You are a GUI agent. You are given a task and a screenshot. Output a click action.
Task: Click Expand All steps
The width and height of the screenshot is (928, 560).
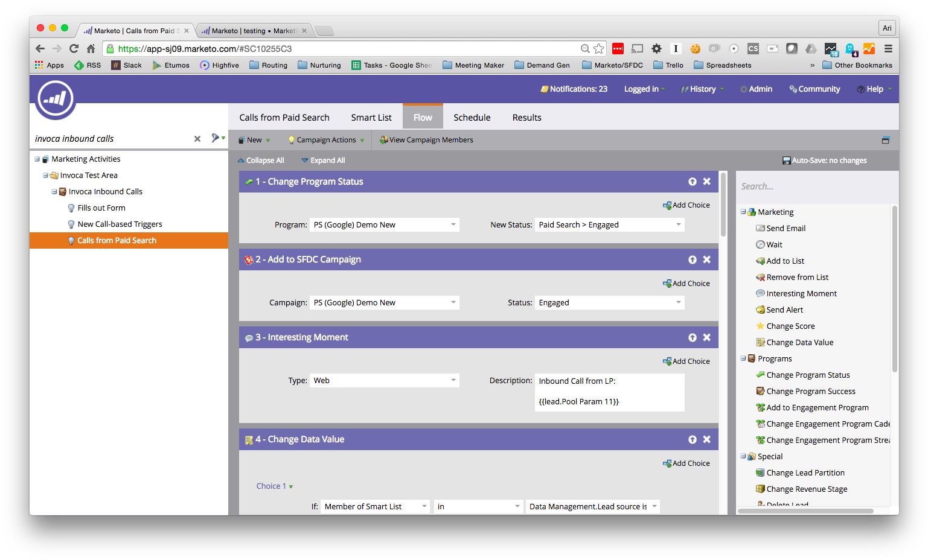coord(324,161)
